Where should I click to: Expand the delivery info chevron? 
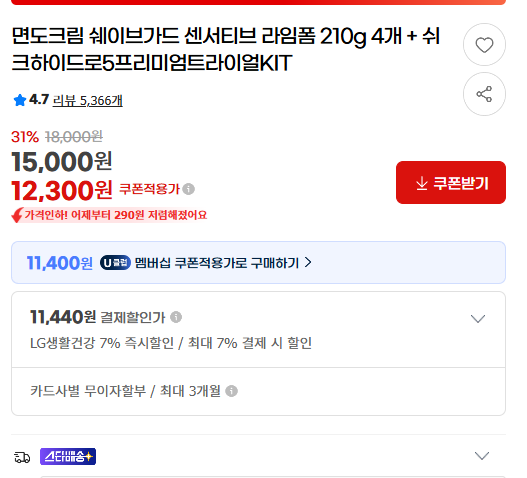click(482, 456)
